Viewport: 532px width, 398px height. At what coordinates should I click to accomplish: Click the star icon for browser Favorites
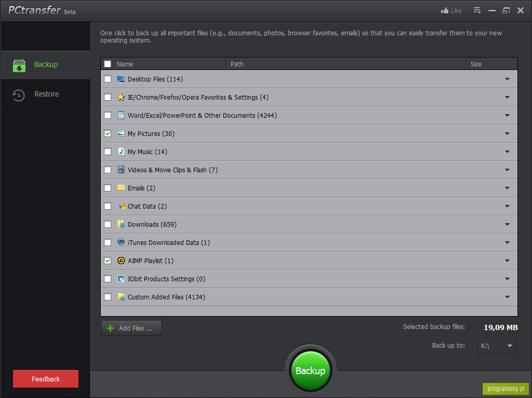(x=121, y=98)
